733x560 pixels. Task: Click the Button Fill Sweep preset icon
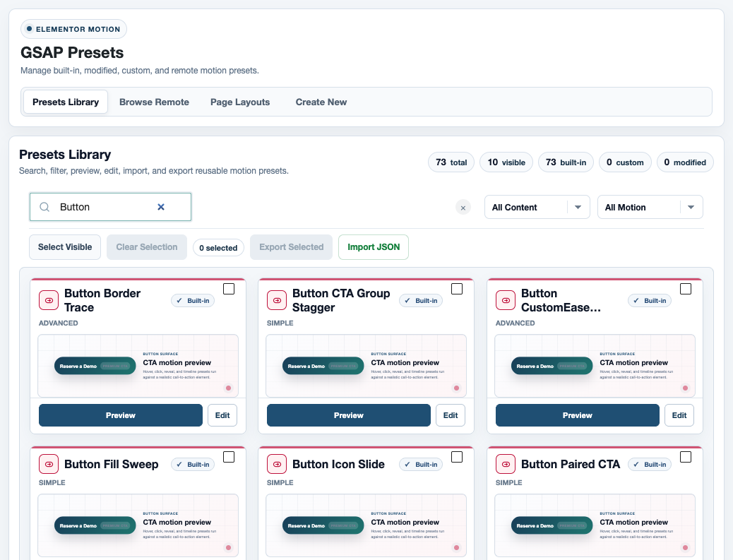[x=49, y=464]
